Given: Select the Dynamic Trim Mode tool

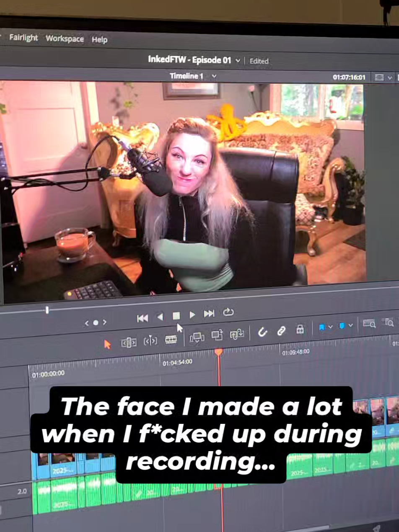Looking at the screenshot, I should click(150, 341).
